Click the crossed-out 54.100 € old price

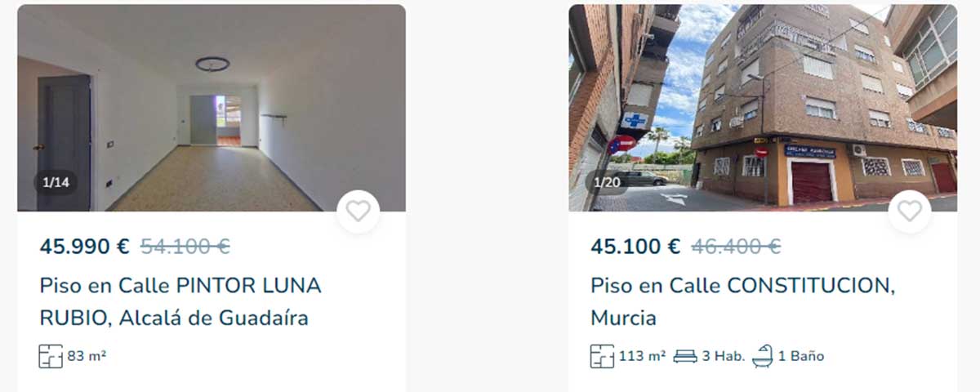click(185, 246)
